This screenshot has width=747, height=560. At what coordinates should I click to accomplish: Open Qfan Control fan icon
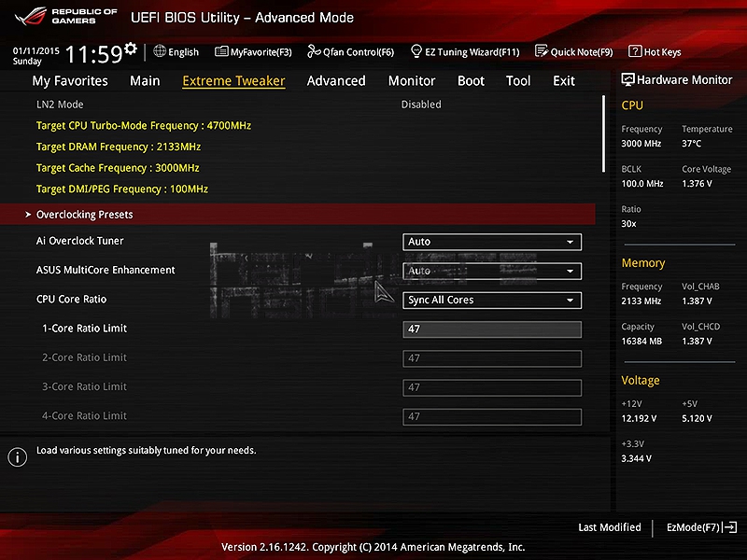[314, 52]
